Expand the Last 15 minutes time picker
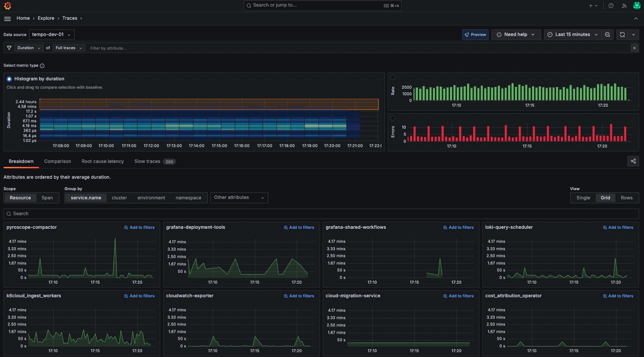Viewport: 644px width, 357px height. pos(572,35)
